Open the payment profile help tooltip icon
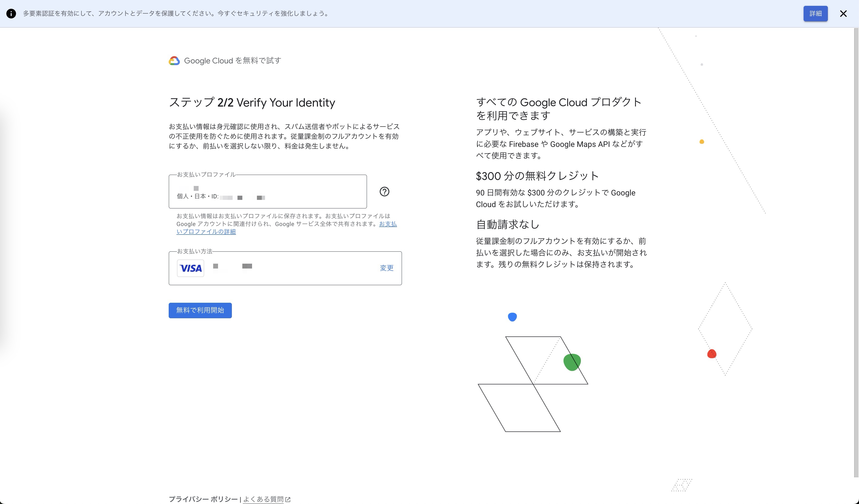 click(385, 192)
